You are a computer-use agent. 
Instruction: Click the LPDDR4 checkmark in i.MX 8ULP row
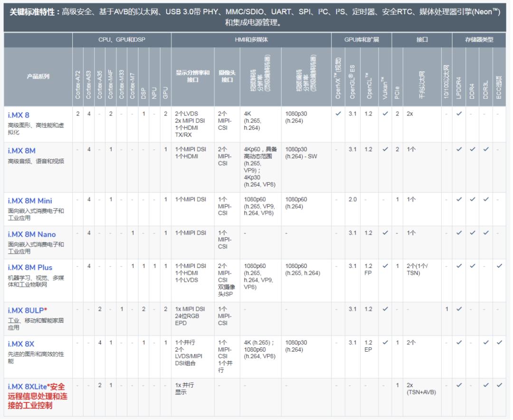click(459, 309)
